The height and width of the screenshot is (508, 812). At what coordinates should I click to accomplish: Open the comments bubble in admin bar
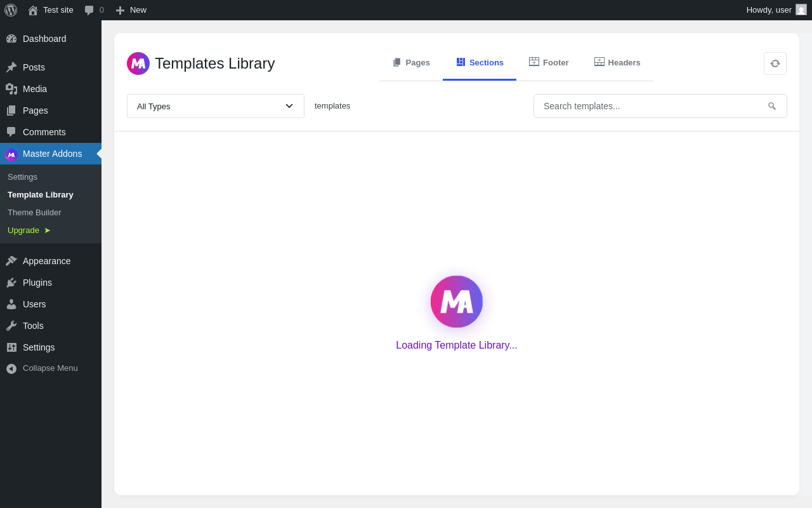[89, 10]
